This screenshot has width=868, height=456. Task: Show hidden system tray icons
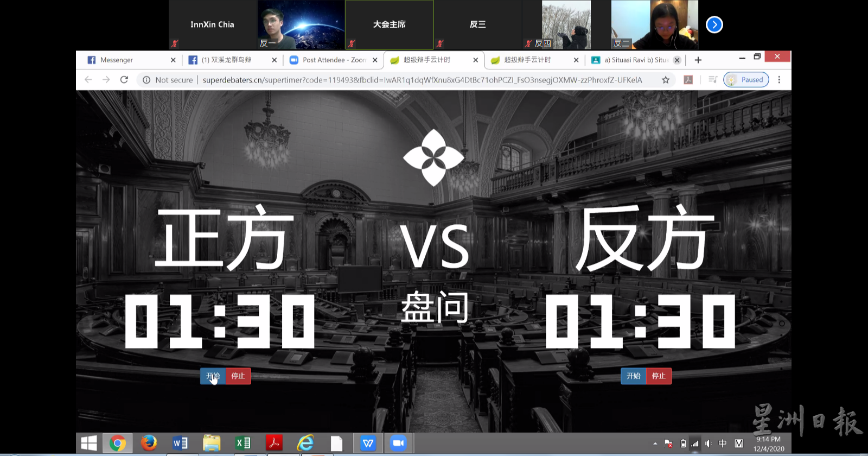pos(655,444)
